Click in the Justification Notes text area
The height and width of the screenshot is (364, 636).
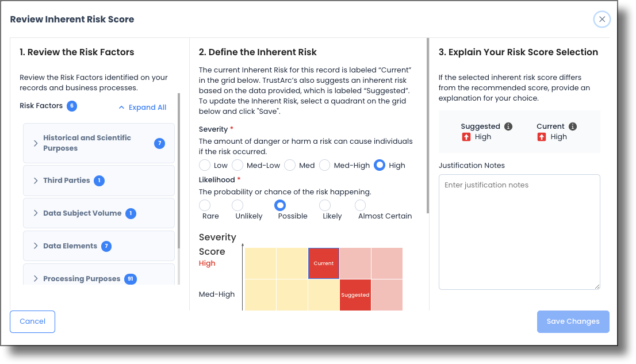(x=519, y=232)
